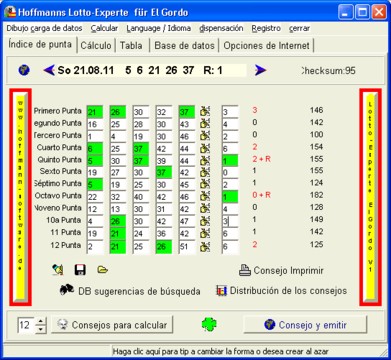Click the green clover icon
This screenshot has width=391, height=360.
point(209,324)
